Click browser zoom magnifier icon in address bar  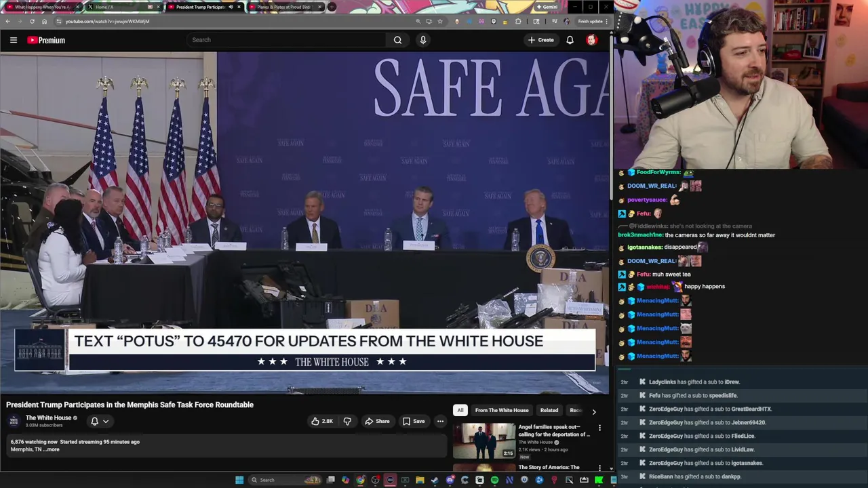[x=418, y=21]
